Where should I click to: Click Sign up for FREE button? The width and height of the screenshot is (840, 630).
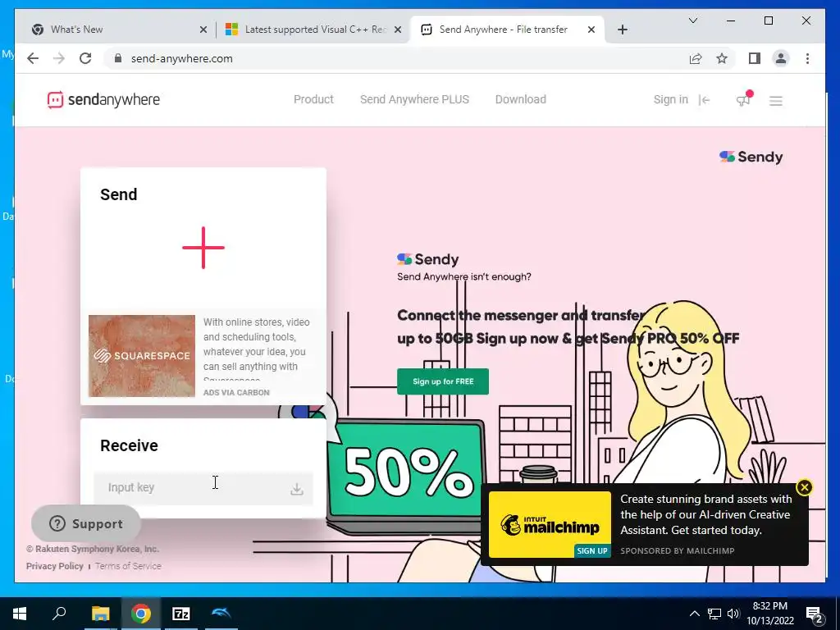442,381
